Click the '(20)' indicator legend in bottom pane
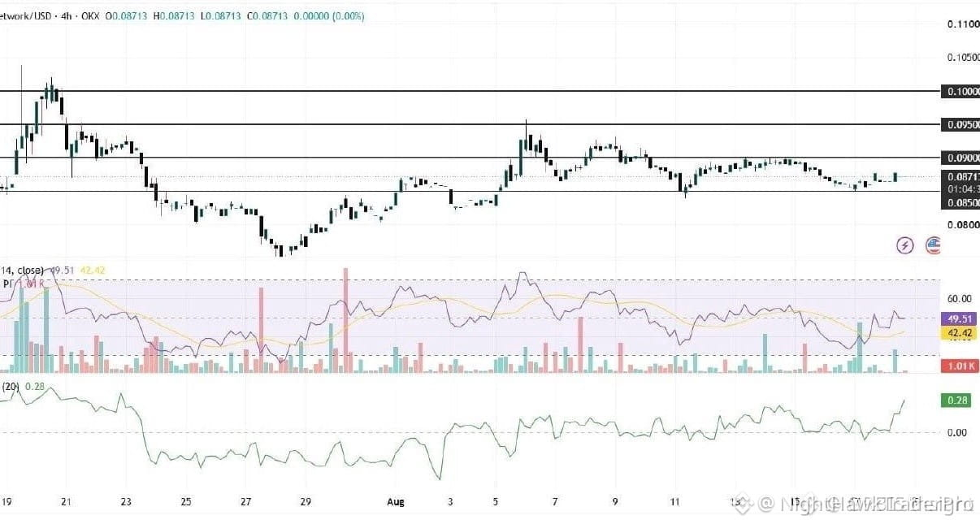 11,387
